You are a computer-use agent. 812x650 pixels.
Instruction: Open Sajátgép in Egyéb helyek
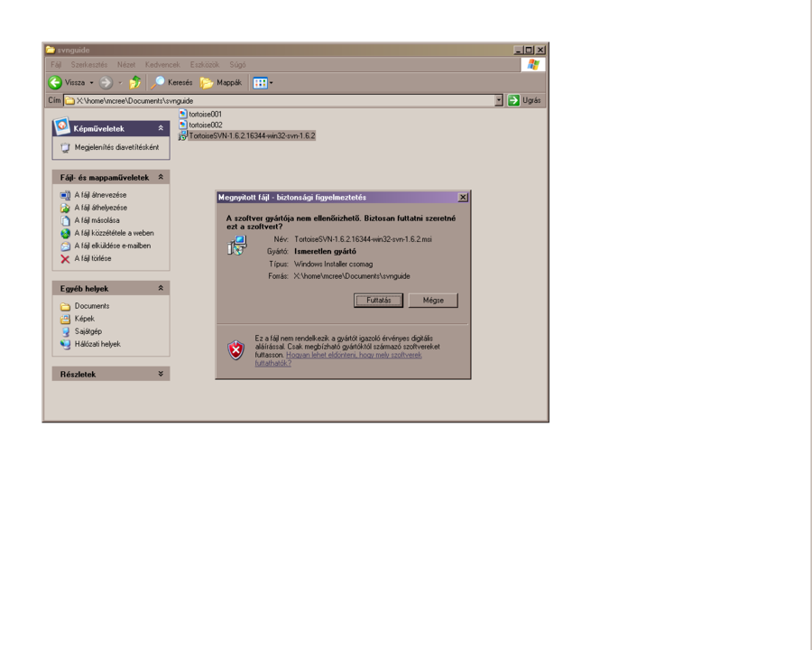[88, 331]
